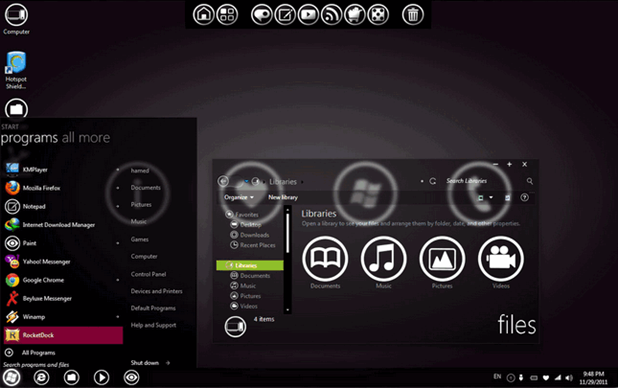Open Documents in Start menu right column

[145, 188]
